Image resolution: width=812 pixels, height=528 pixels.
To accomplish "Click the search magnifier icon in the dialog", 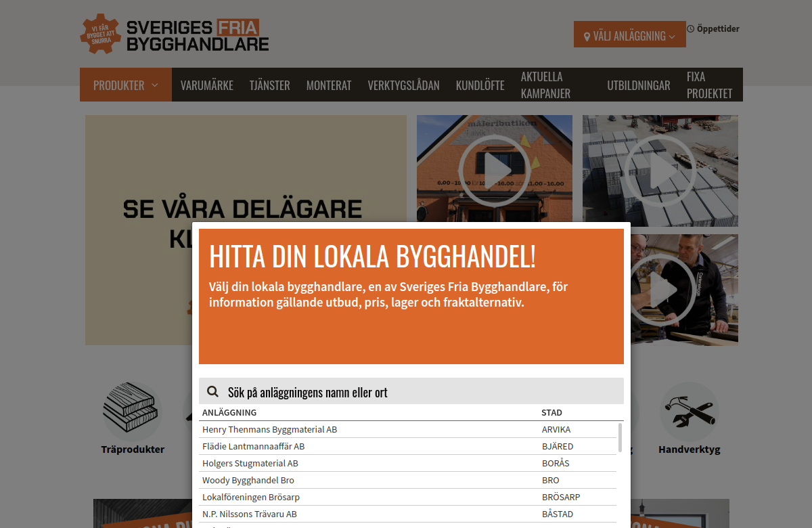I will click(x=212, y=391).
